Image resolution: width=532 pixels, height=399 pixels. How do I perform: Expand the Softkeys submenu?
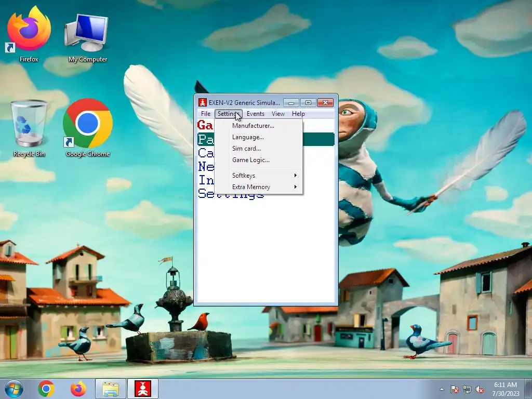(259, 176)
